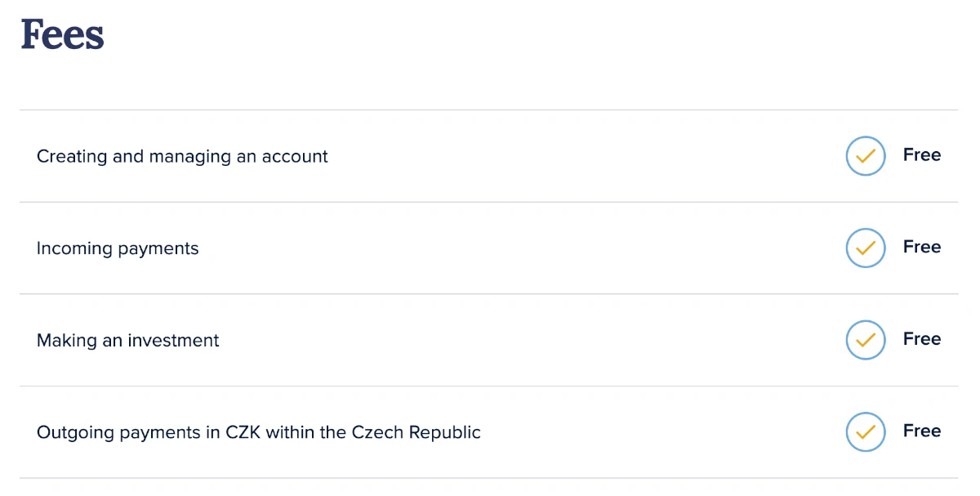
Task: Select the Fees heading
Action: [x=62, y=35]
